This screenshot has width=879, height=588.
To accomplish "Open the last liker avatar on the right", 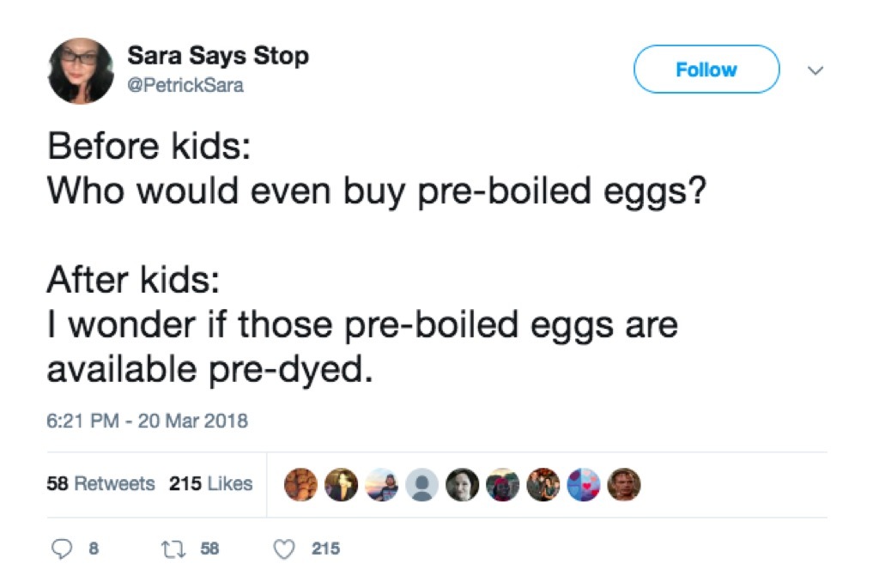I will 624,484.
